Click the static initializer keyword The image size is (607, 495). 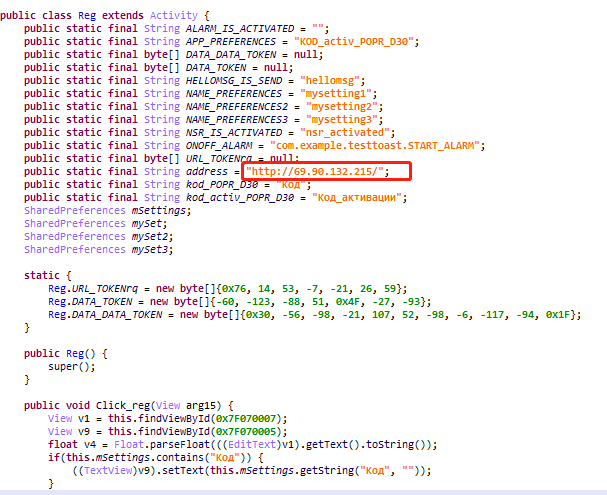[x=42, y=276]
